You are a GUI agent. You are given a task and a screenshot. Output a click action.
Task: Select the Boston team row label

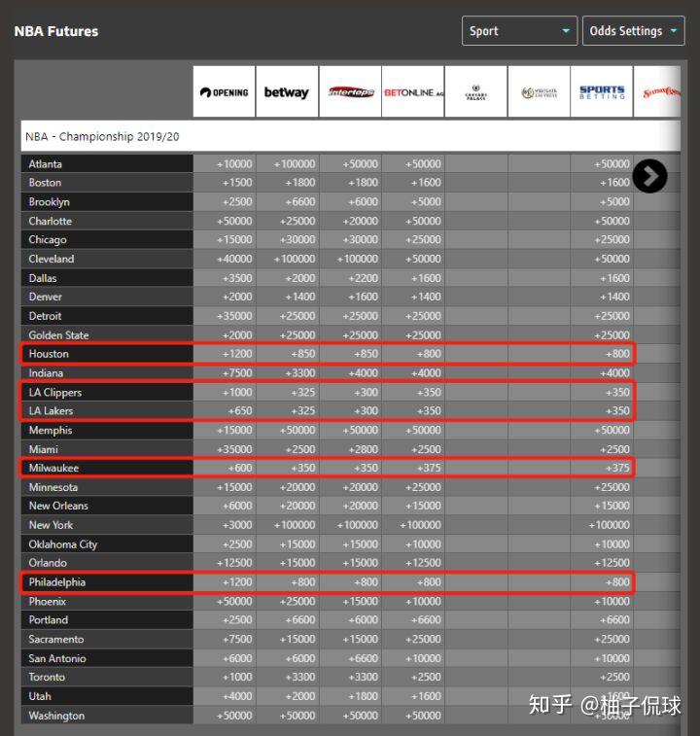tap(107, 183)
